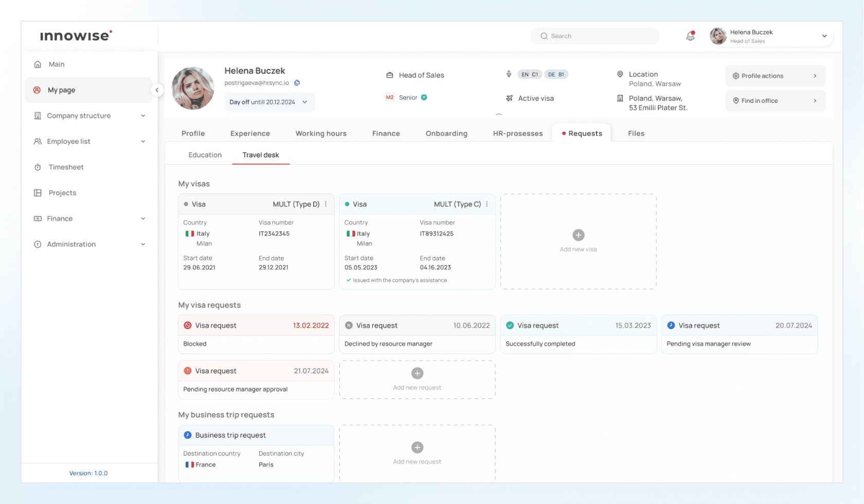The height and width of the screenshot is (504, 864).
Task: Open options menu for Type D visa
Action: click(x=326, y=204)
